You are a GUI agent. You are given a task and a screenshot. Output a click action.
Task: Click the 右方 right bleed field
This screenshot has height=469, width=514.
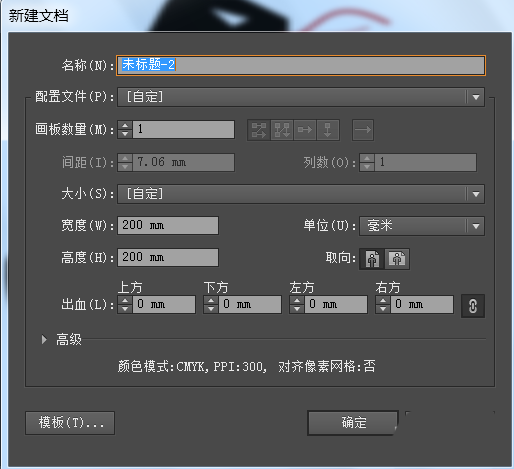422,304
